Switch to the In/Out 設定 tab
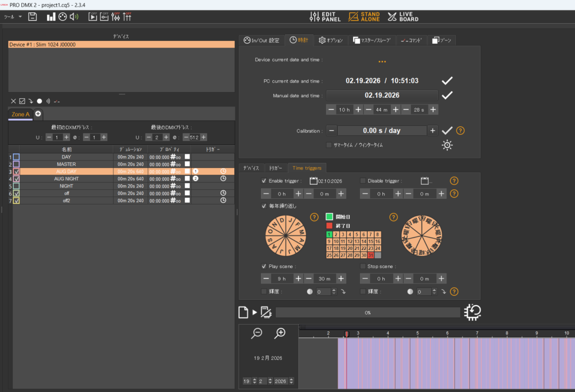Image resolution: width=575 pixels, height=392 pixels. [261, 40]
